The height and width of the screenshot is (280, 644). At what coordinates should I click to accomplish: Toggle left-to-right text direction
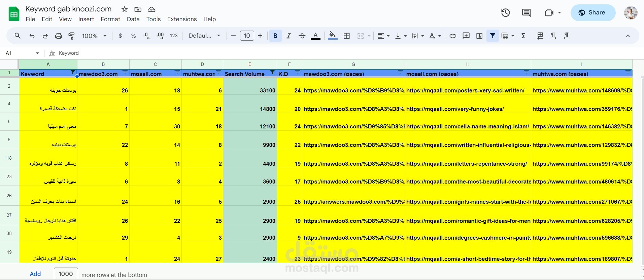553,36
